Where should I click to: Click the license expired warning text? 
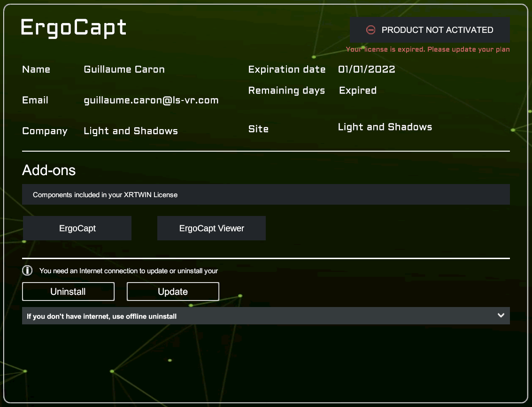pos(427,49)
